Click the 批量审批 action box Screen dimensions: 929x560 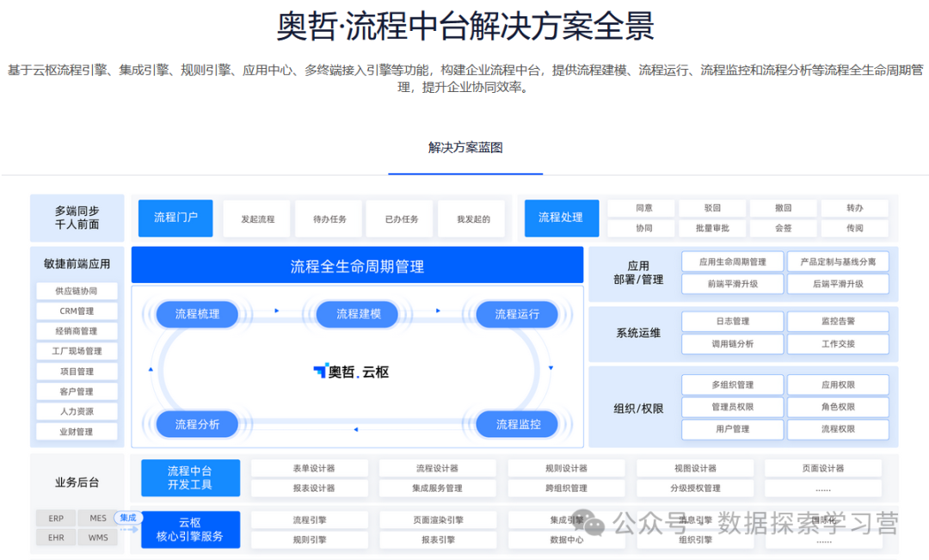click(x=711, y=228)
